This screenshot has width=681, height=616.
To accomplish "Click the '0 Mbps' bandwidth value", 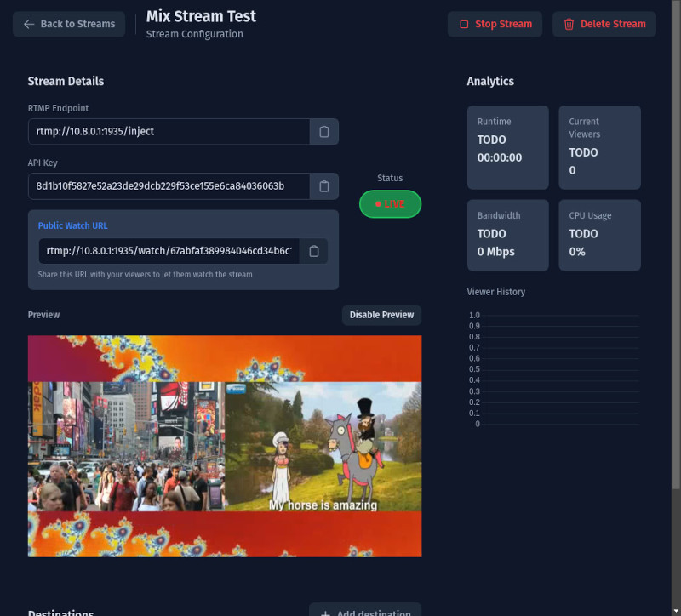I will pos(496,252).
